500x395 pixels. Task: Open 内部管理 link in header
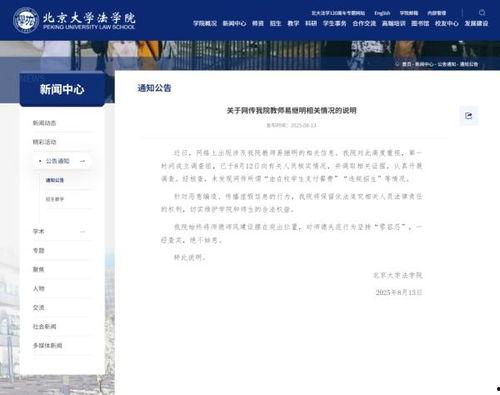(x=437, y=13)
